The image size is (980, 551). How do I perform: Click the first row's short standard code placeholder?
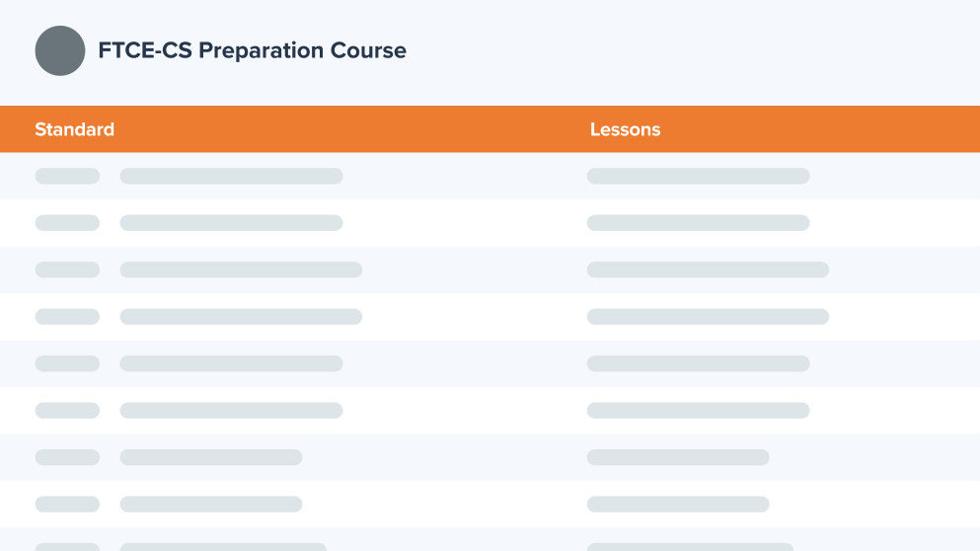tap(67, 176)
